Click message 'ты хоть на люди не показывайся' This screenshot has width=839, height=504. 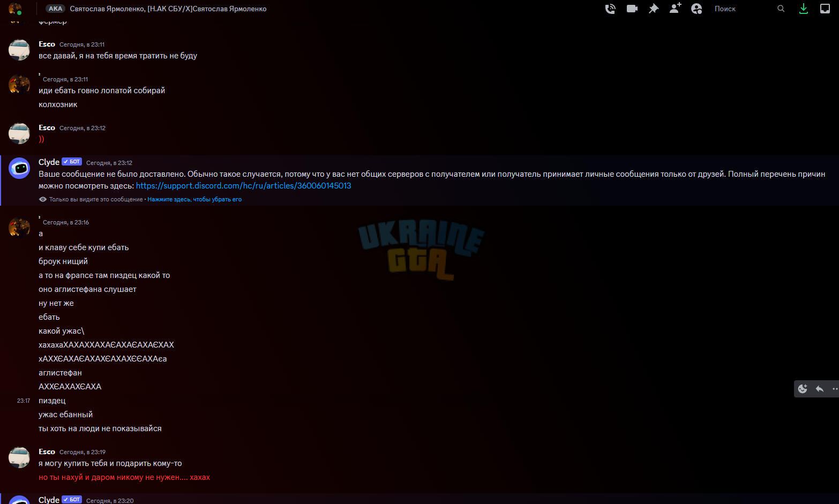(x=100, y=428)
